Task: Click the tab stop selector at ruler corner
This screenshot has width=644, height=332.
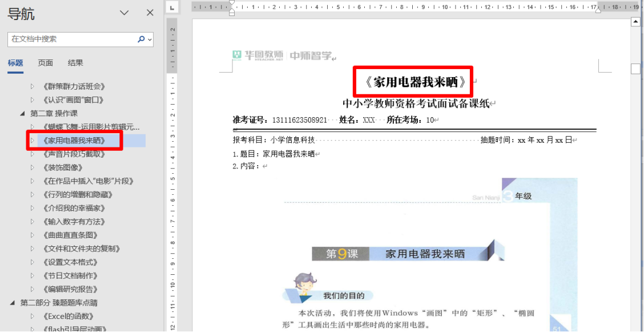Action: tap(172, 7)
